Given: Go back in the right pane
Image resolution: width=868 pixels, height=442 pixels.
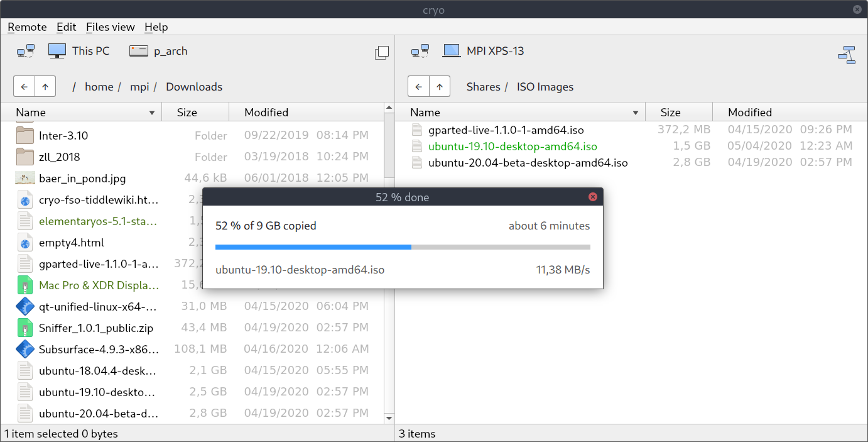Looking at the screenshot, I should (x=418, y=86).
